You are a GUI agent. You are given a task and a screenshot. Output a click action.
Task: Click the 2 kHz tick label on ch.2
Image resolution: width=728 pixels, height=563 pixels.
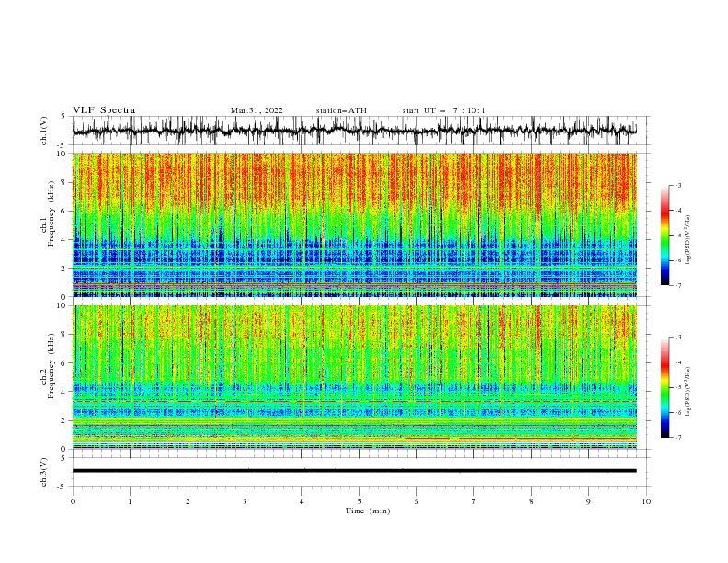click(x=64, y=420)
